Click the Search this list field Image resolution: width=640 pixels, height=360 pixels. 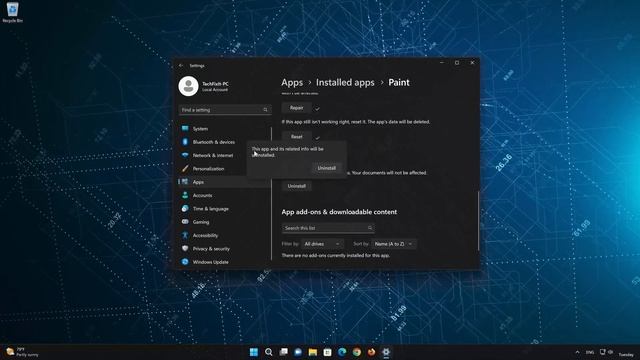(x=328, y=228)
